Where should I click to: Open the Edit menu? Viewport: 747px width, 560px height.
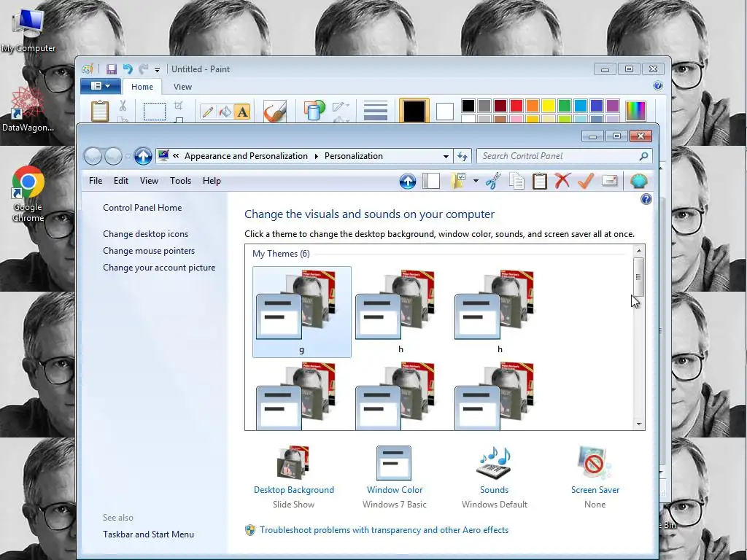pos(121,181)
